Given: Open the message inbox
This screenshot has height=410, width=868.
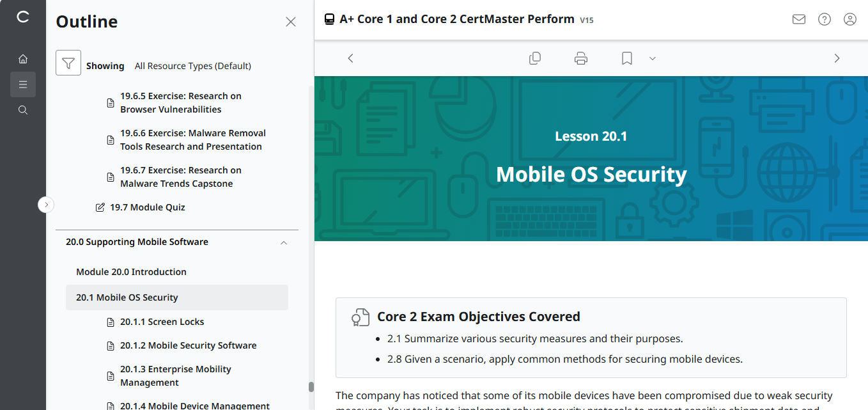Looking at the screenshot, I should pyautogui.click(x=798, y=19).
